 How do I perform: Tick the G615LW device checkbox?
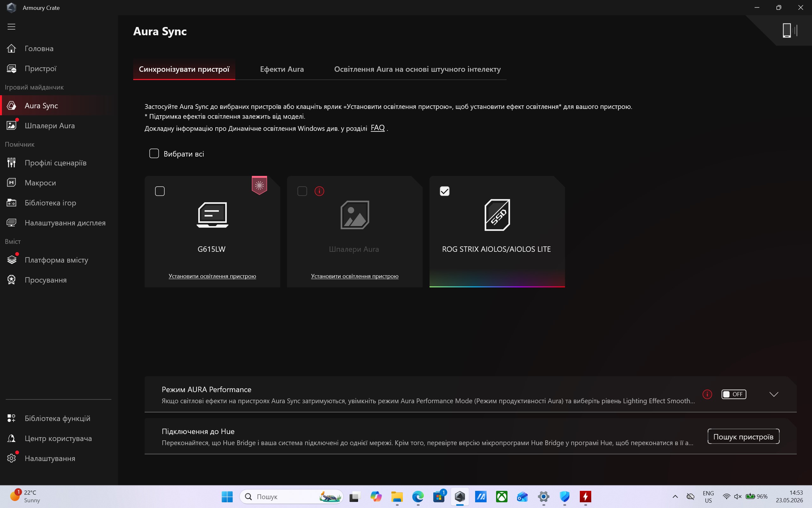pos(160,191)
